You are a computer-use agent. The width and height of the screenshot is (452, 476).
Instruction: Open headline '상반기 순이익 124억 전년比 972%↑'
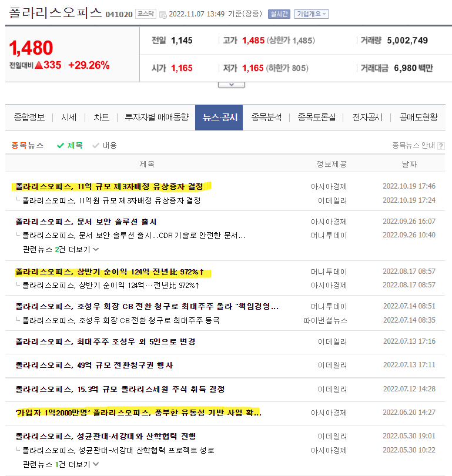(109, 272)
